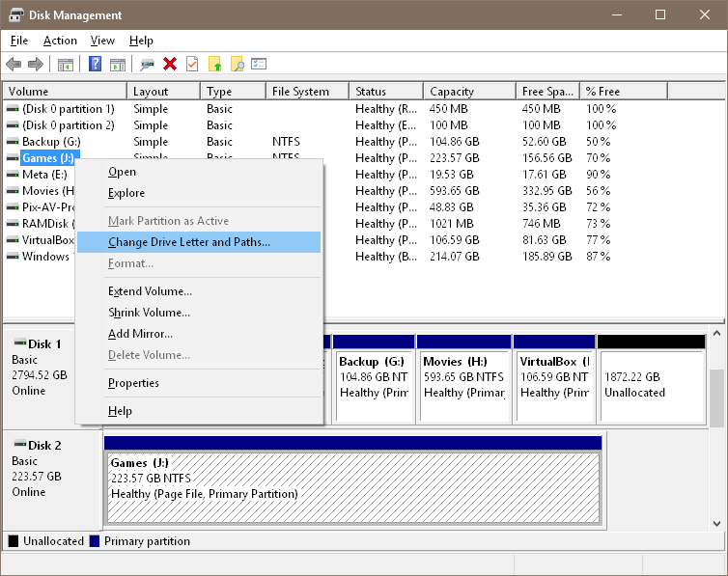Viewport: 728px width, 576px height.
Task: Select the Disk 1 label panel
Action: pyautogui.click(x=40, y=378)
